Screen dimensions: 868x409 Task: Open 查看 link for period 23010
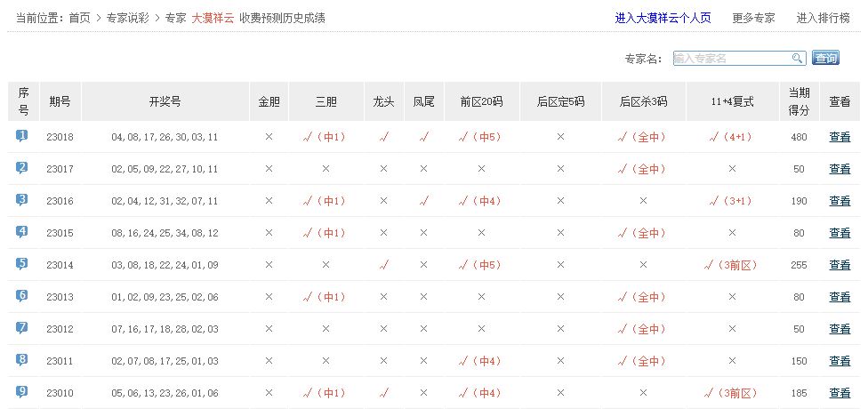[840, 393]
